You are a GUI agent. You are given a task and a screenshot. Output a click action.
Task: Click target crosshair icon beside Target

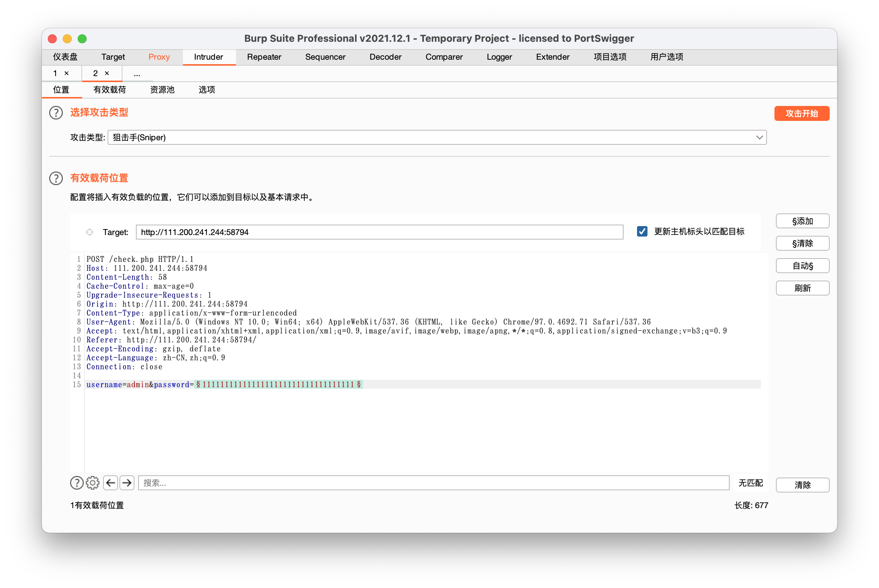[x=90, y=232]
